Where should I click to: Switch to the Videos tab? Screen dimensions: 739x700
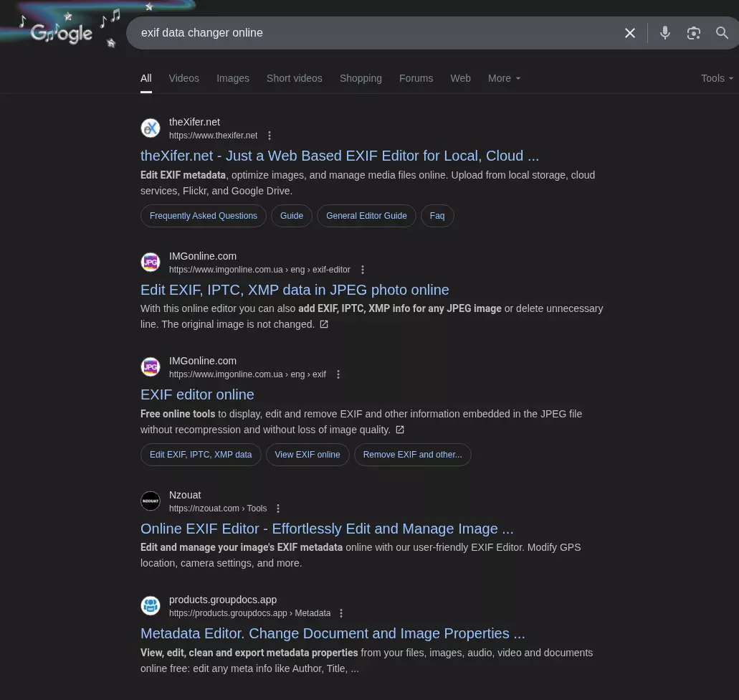[x=183, y=78]
